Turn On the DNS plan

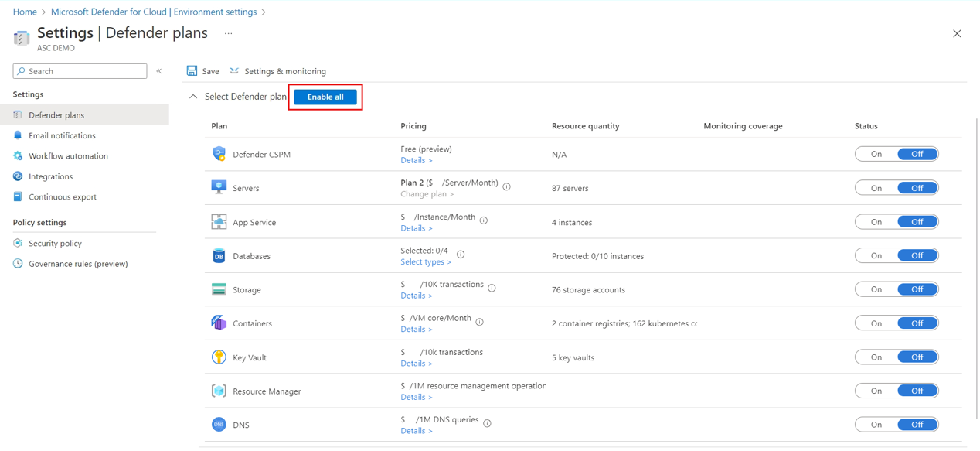pyautogui.click(x=876, y=425)
